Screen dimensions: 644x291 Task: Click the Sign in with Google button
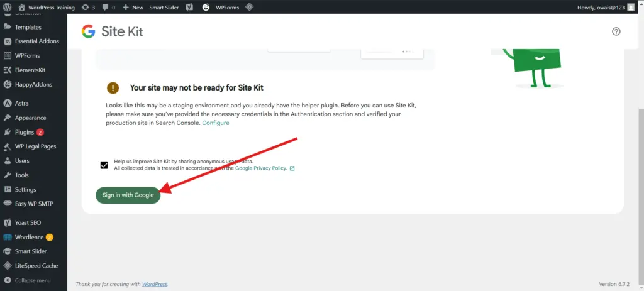tap(128, 195)
